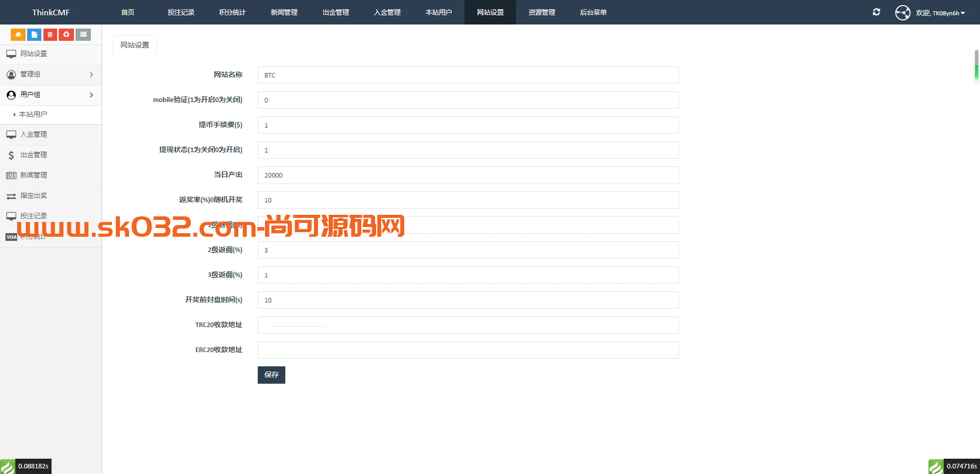980x474 pixels.
Task: Click the red recycle shortcut icon
Action: [x=66, y=35]
